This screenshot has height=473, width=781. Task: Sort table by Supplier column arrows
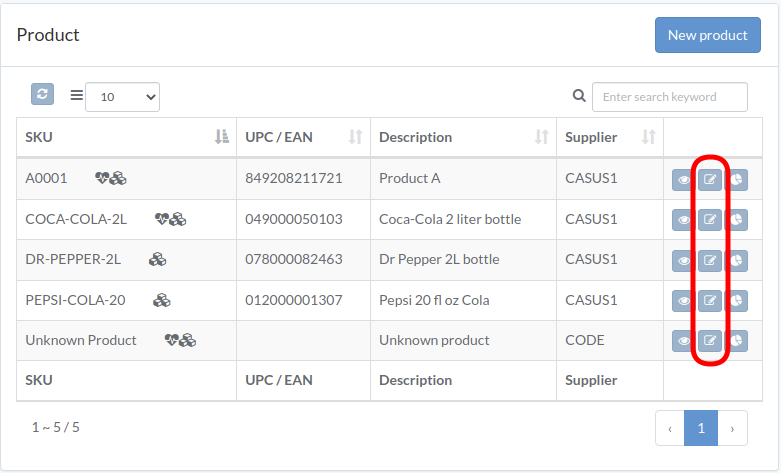(x=648, y=136)
